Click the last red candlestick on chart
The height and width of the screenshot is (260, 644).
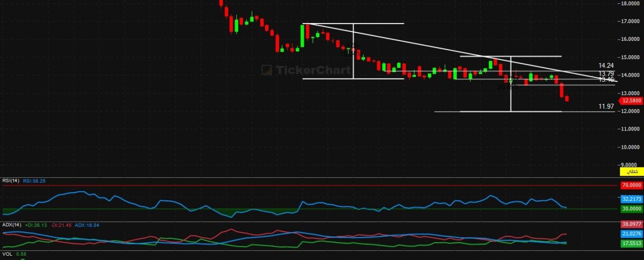point(567,98)
